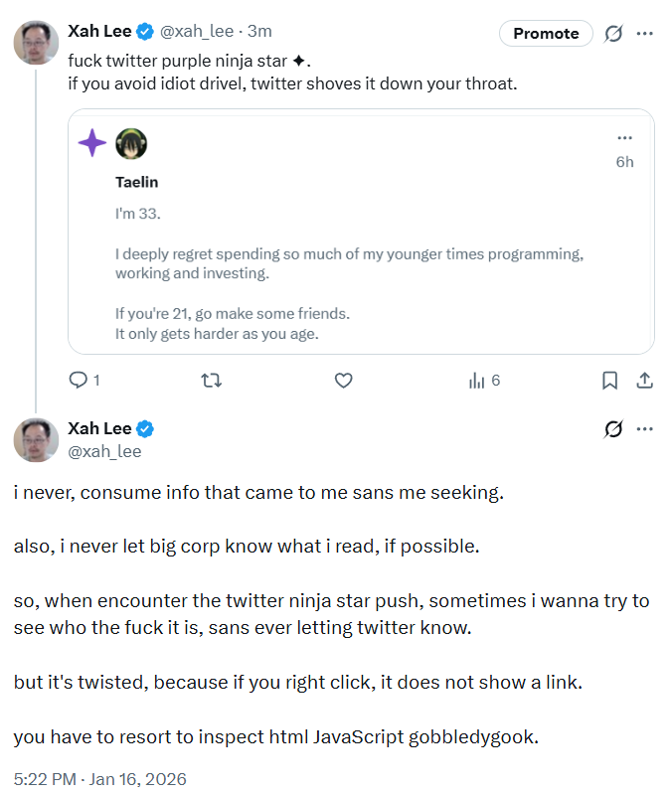Open more options menu on top tweet
Image resolution: width=672 pixels, height=795 pixels.
click(644, 33)
